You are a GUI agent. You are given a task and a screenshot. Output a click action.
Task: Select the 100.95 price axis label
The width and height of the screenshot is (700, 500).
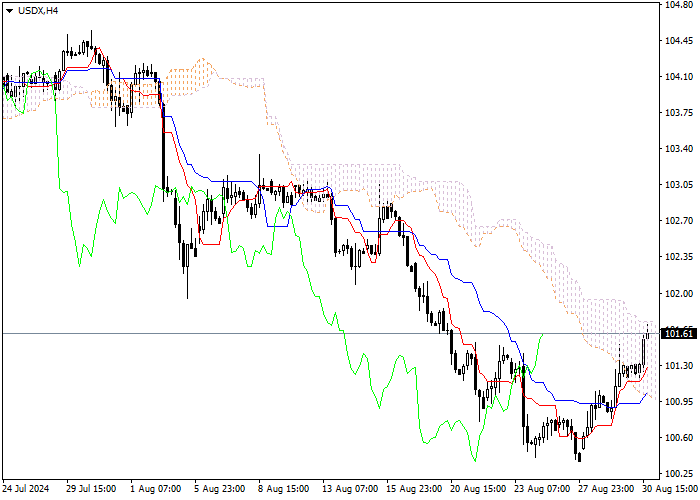(x=679, y=402)
